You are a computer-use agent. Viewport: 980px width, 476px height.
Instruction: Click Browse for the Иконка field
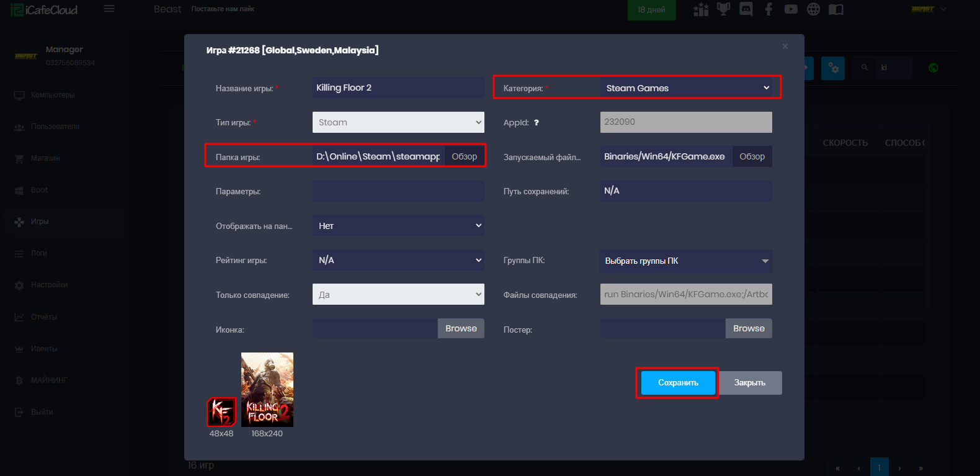pyautogui.click(x=461, y=328)
